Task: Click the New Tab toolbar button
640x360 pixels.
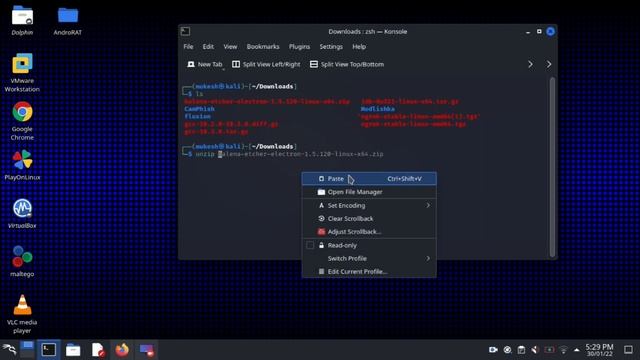Action: [205, 64]
